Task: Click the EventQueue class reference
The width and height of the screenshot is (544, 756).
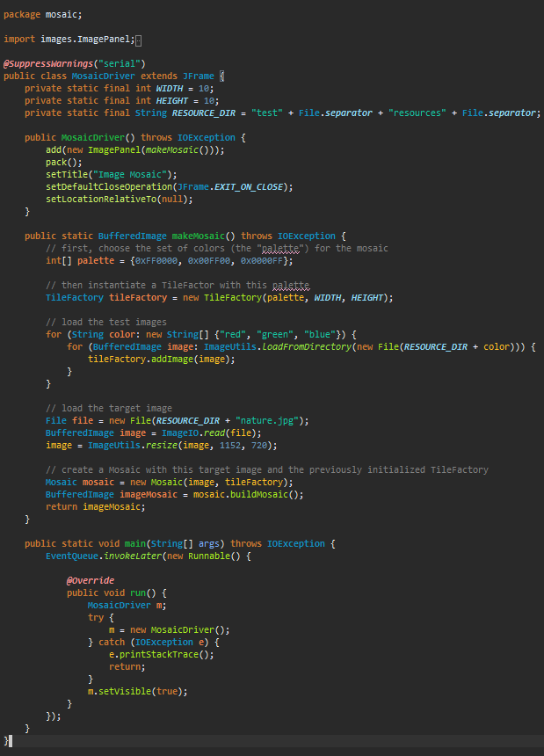Action: click(x=72, y=556)
